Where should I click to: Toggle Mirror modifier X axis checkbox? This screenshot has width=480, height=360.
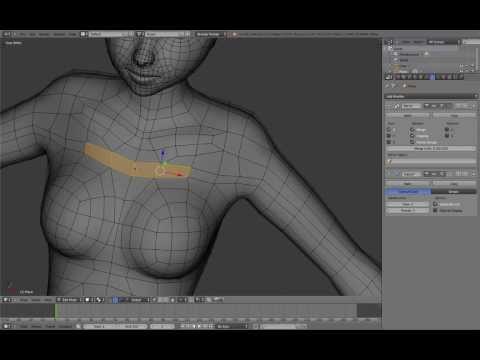pos(389,129)
